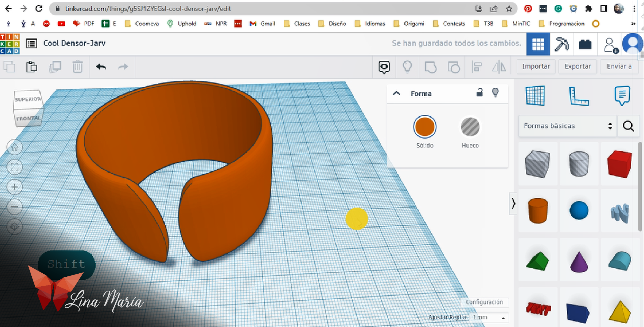The image size is (644, 327).
Task: Click home view button
Action: pos(15,147)
